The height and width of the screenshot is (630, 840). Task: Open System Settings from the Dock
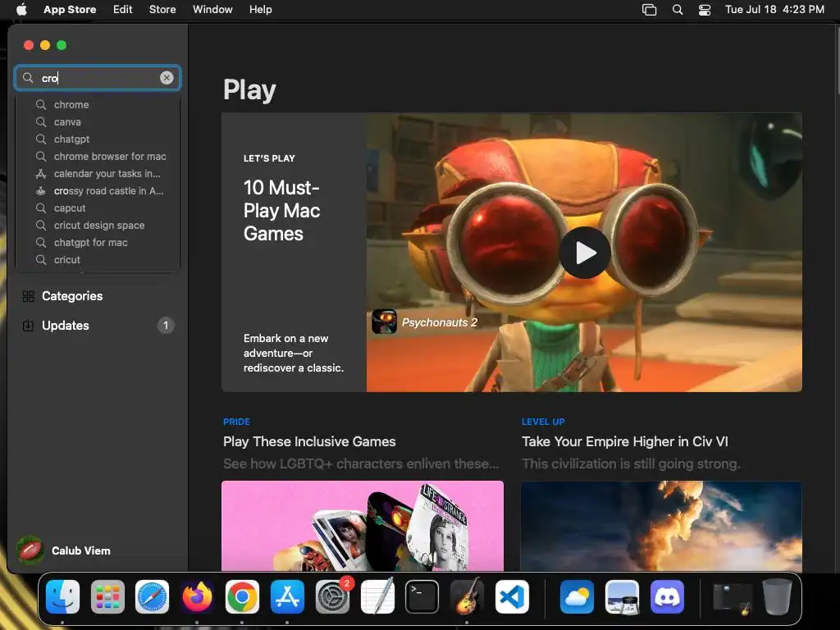pos(332,596)
